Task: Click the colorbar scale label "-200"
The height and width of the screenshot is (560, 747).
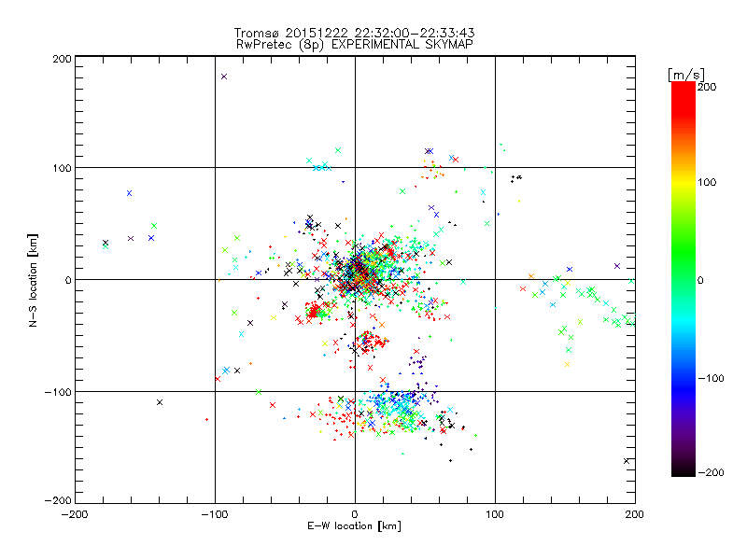Action: tap(711, 472)
